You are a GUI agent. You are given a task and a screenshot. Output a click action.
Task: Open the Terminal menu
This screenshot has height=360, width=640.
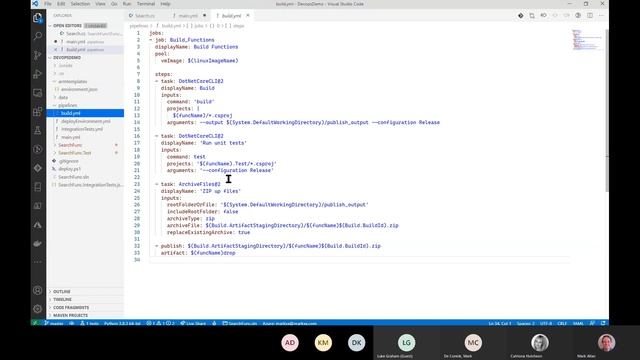pyautogui.click(x=146, y=4)
